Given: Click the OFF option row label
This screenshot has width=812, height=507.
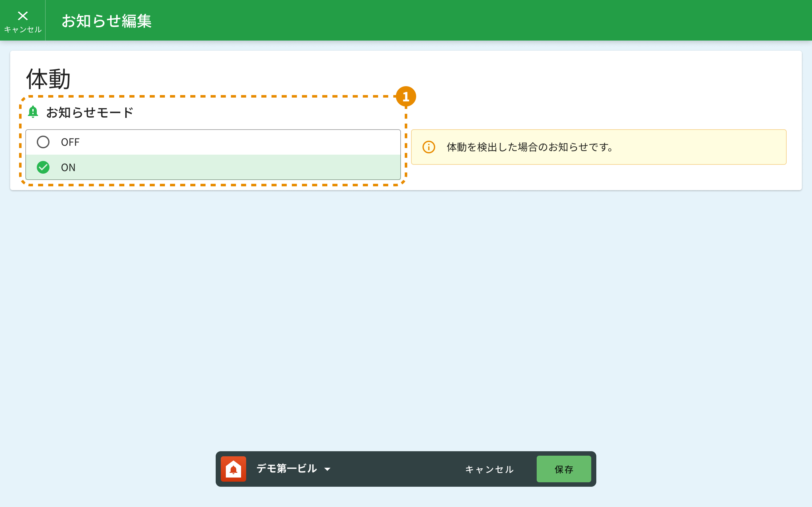Looking at the screenshot, I should pos(70,142).
